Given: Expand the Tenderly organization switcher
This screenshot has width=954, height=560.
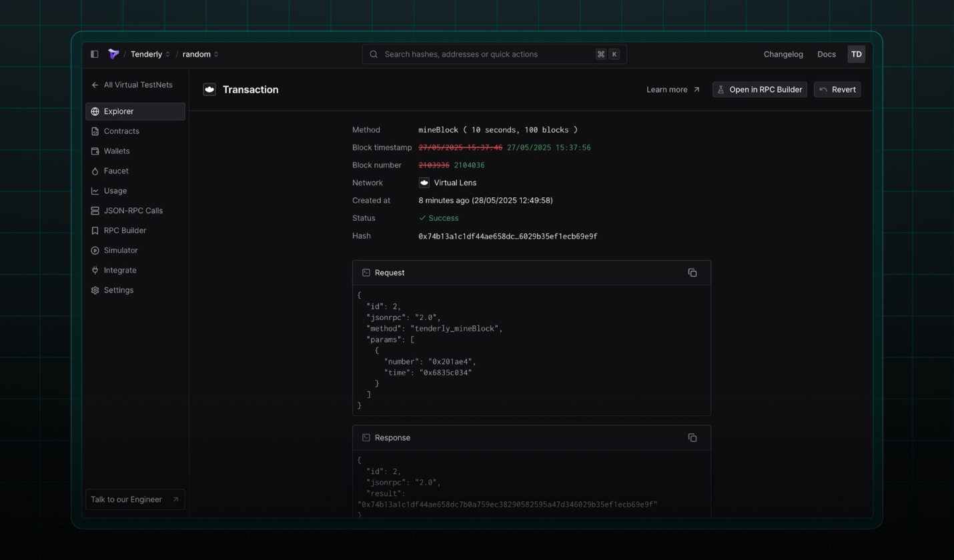Looking at the screenshot, I should pos(150,54).
